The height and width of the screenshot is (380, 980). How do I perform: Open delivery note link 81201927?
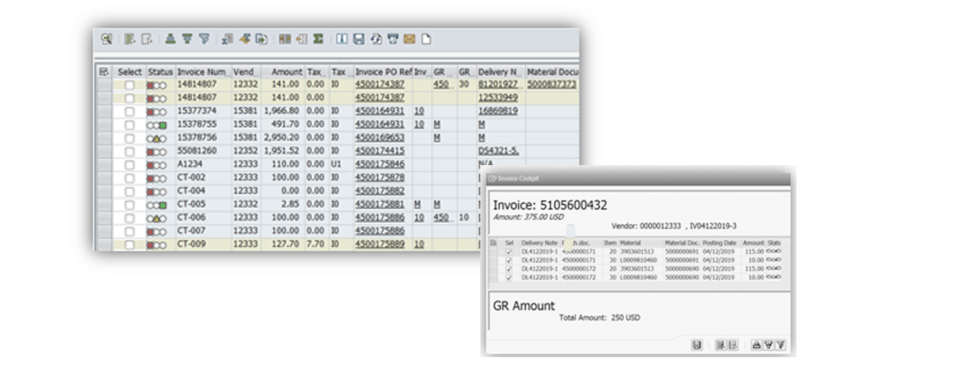[x=498, y=84]
